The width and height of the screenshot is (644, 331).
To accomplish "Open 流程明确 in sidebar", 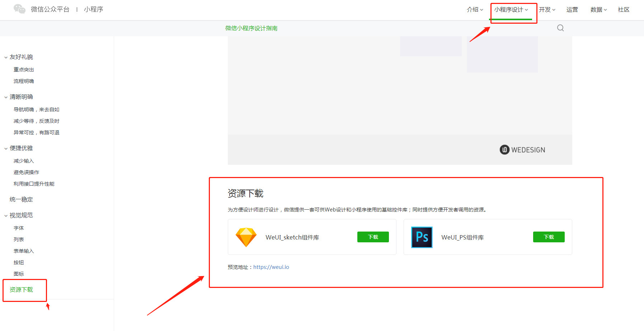I will pos(24,81).
